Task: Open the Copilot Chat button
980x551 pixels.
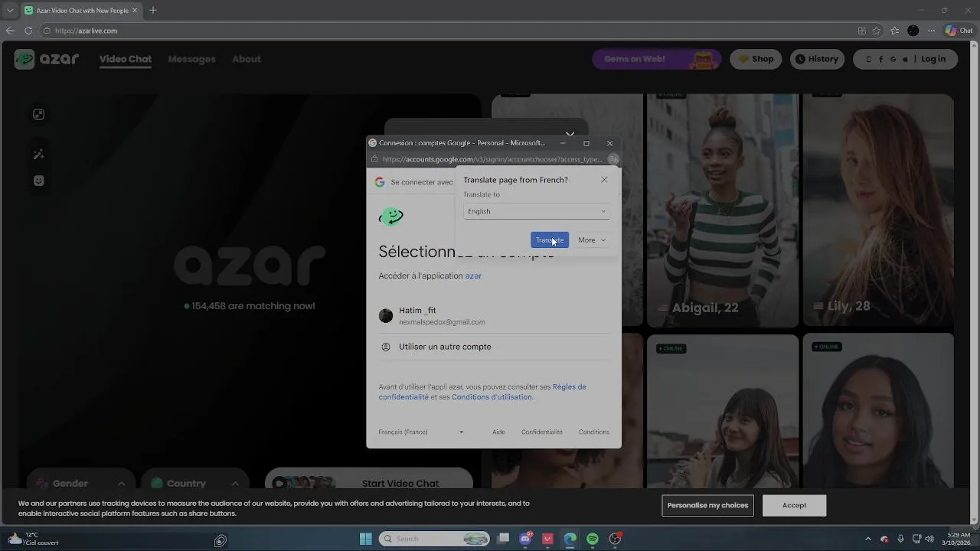Action: coord(960,31)
